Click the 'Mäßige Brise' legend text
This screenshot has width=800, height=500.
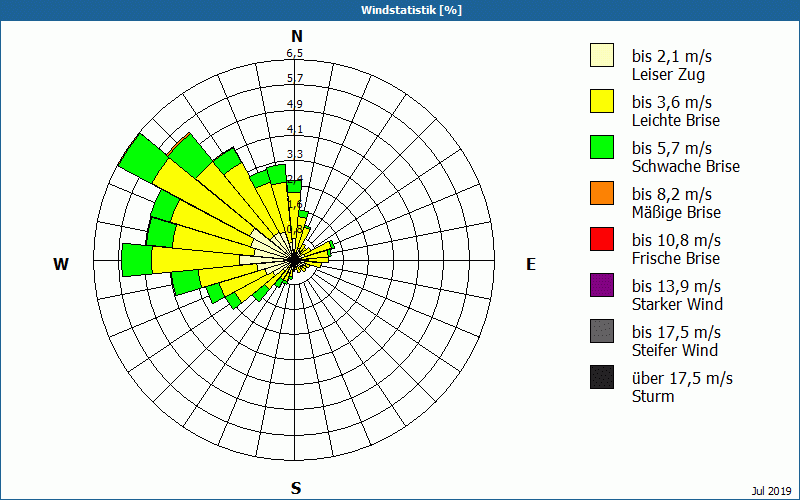(x=677, y=212)
